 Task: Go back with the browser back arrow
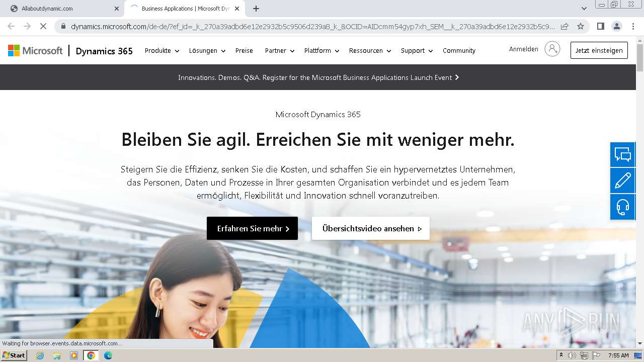click(11, 26)
